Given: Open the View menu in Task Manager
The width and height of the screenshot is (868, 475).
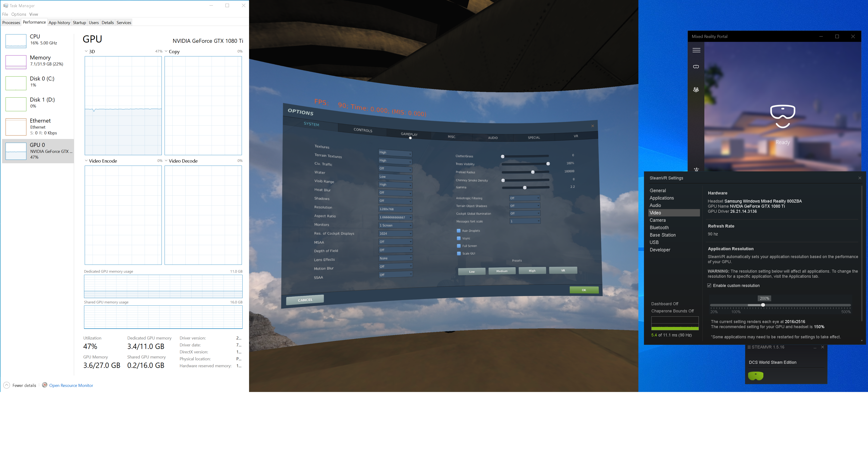Looking at the screenshot, I should pos(34,14).
